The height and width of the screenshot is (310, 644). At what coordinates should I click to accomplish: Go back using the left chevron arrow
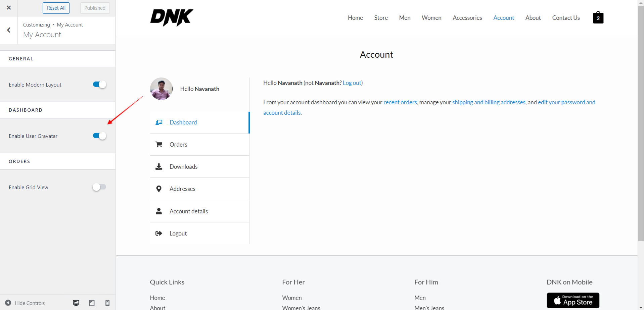pos(9,30)
